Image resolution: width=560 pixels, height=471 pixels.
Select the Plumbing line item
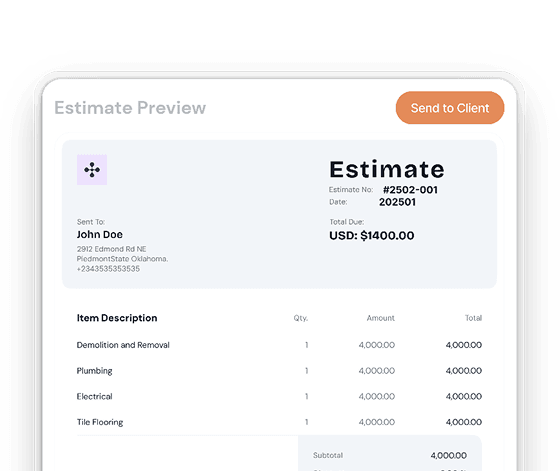point(279,371)
